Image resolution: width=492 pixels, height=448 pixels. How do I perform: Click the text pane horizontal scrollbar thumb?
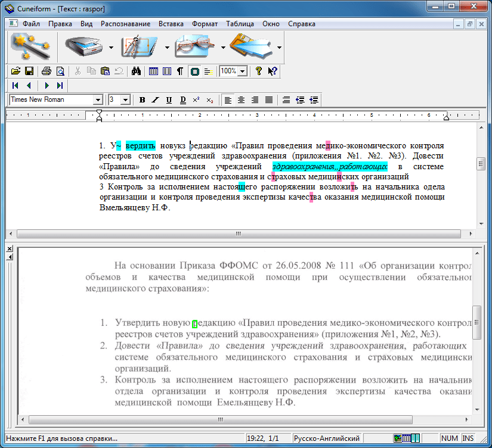click(x=239, y=234)
